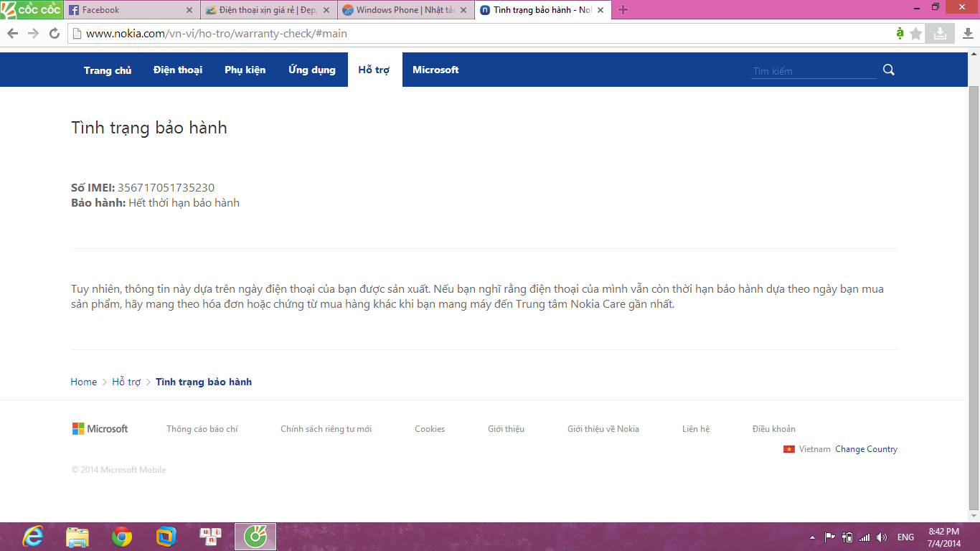The height and width of the screenshot is (551, 980).
Task: Open 'Liên hệ' footer link
Action: pyautogui.click(x=696, y=429)
